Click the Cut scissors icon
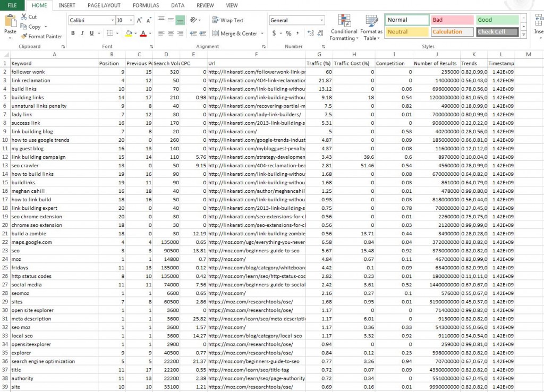Image resolution: width=544 pixels, height=392 pixels. click(24, 17)
